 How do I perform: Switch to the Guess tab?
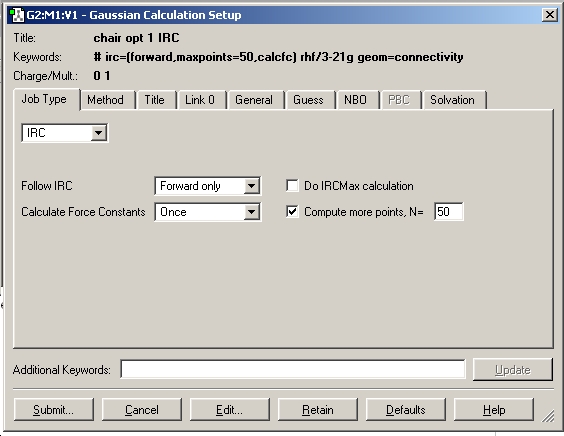click(310, 100)
